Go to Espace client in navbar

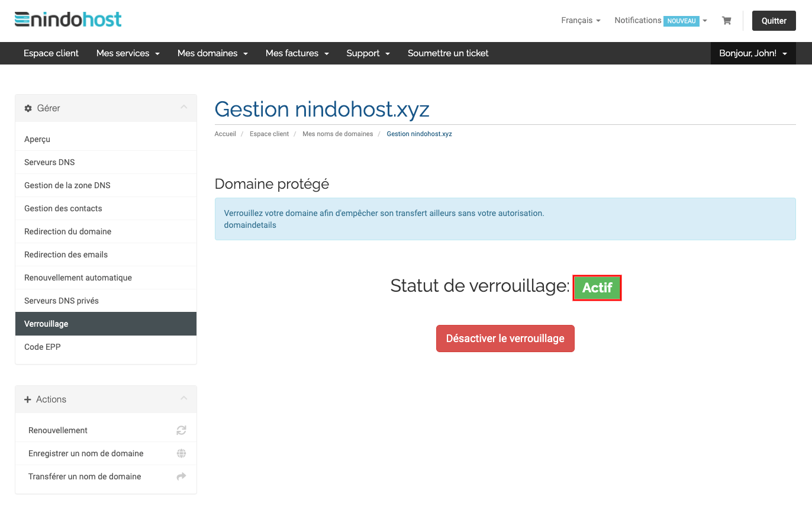pyautogui.click(x=51, y=53)
